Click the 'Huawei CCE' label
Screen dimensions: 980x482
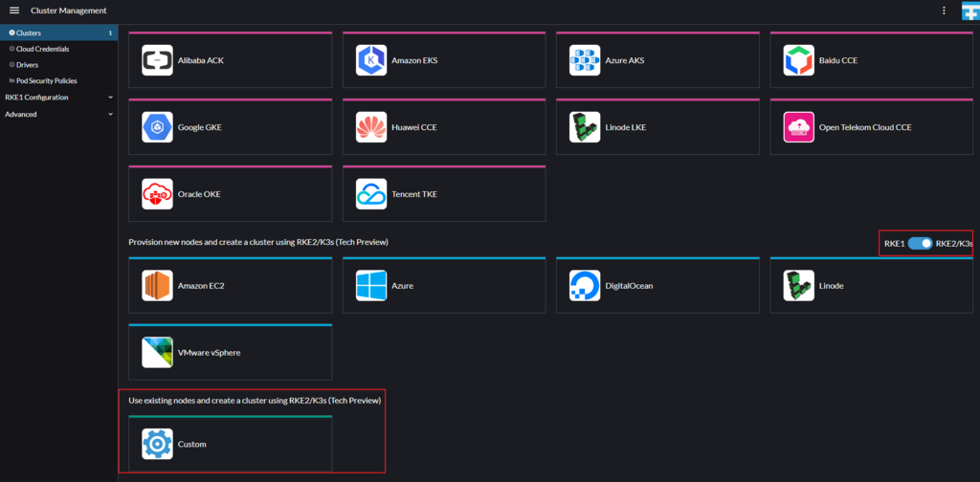coord(414,127)
